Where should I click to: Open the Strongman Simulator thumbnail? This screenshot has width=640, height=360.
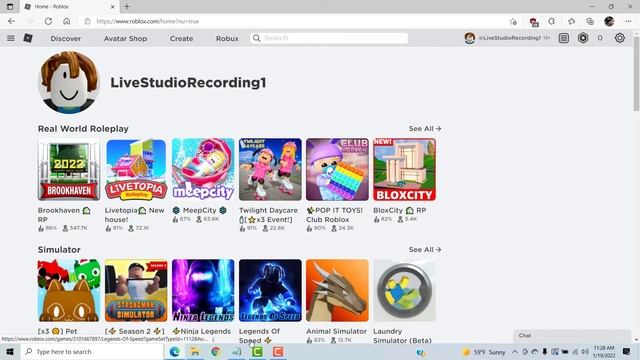pos(136,290)
